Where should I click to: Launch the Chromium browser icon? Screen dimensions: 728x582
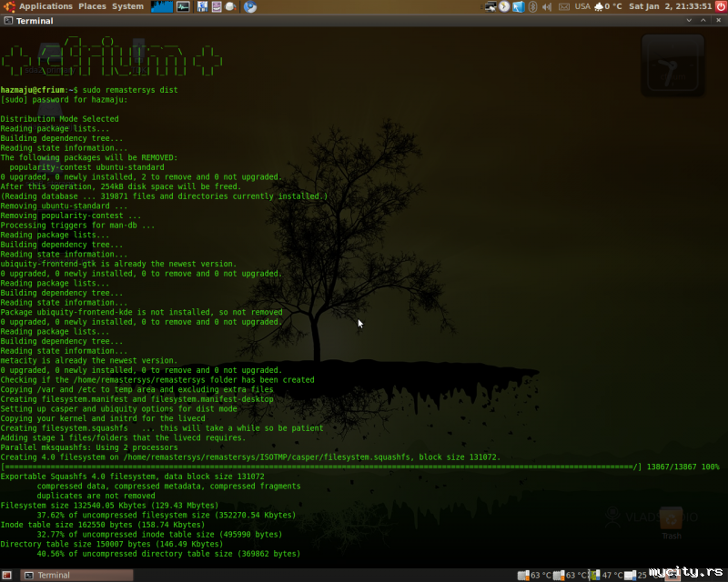click(x=249, y=6)
